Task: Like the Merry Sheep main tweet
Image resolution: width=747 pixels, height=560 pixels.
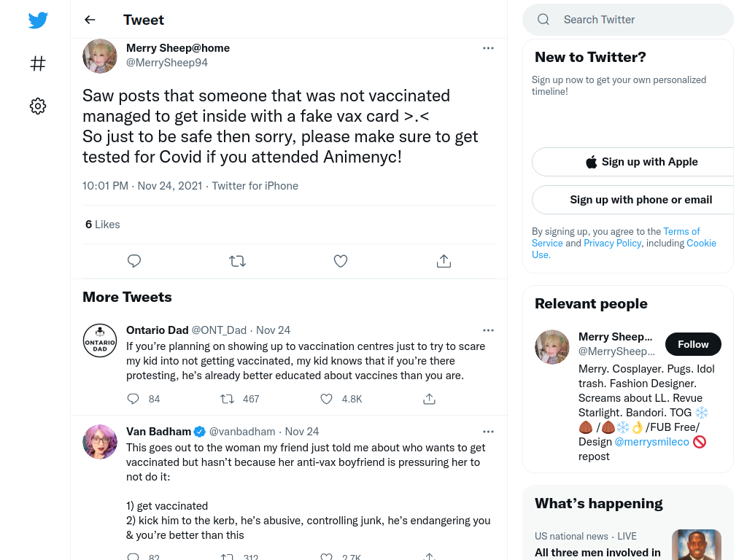Action: [341, 261]
